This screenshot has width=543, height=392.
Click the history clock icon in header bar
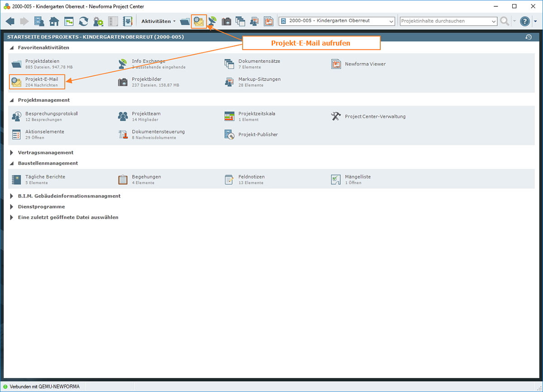[x=529, y=37]
